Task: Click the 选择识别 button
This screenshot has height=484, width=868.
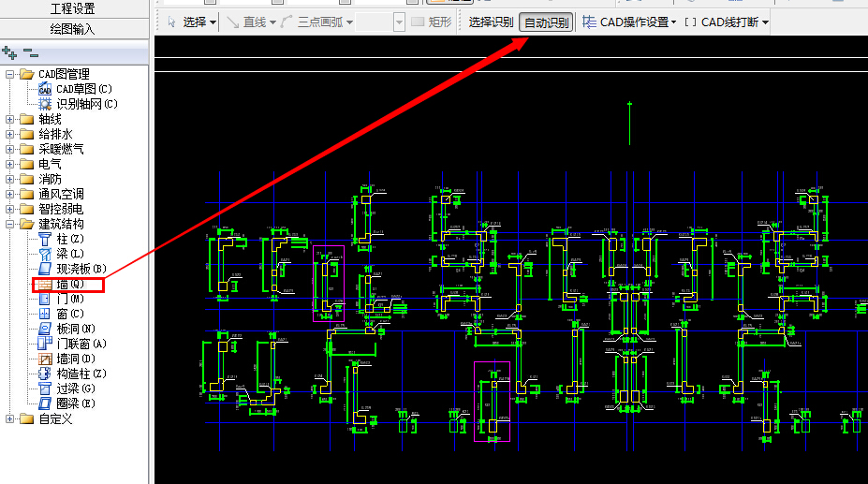Action: [491, 22]
